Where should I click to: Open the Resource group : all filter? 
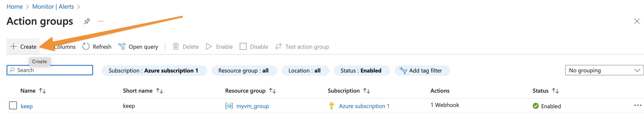click(x=244, y=71)
